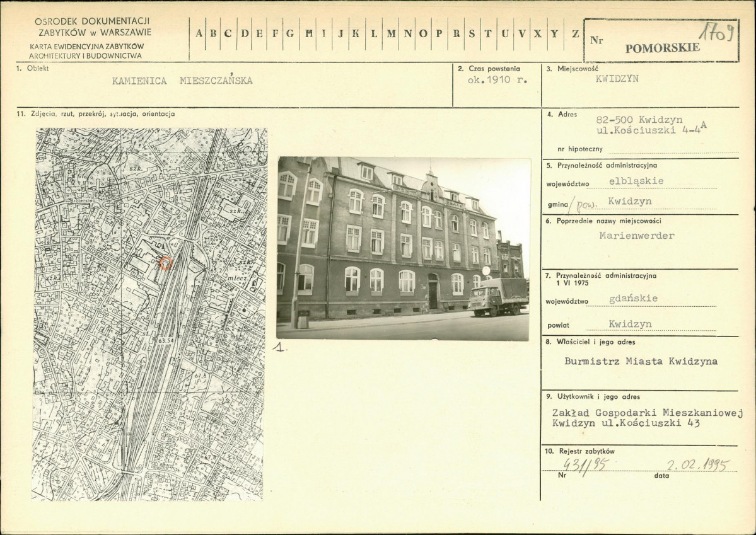756x535 pixels.
Task: Select the letter P index cell
Action: (439, 34)
